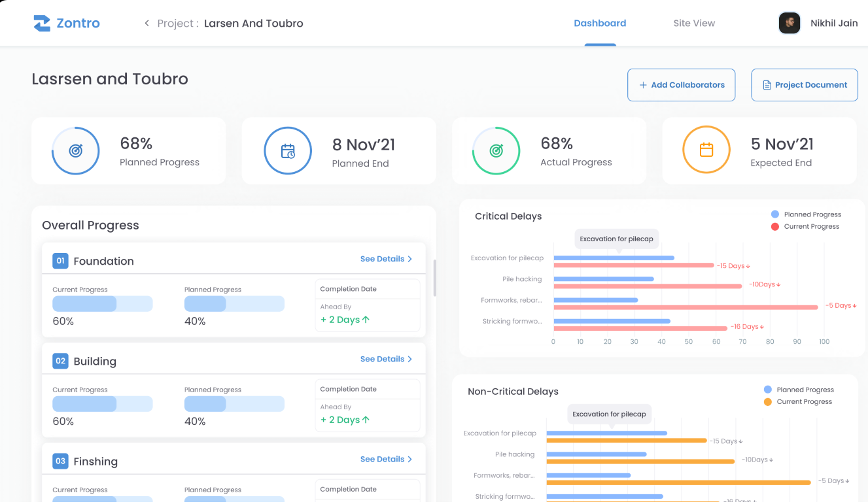Click the Overall Progress list scrollbar
The height and width of the screenshot is (504, 868).
click(435, 277)
